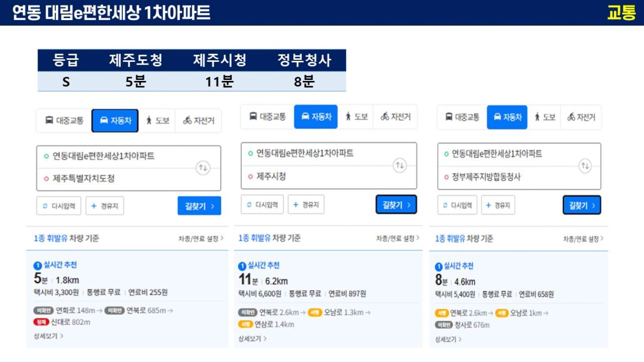Select 대중교통 bus mode in third panel
Viewport: 644px width, 362px height.
click(462, 117)
